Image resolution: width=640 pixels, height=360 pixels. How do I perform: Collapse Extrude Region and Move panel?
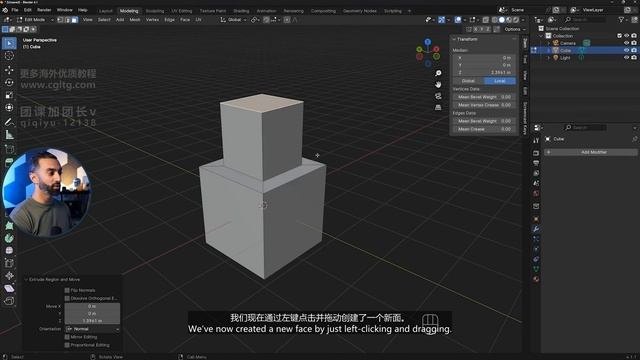tap(26, 280)
